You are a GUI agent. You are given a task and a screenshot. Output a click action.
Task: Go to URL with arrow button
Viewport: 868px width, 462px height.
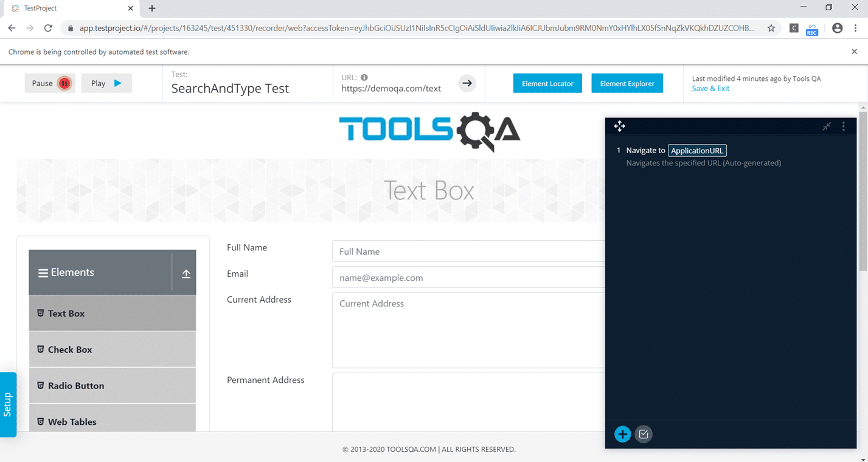[467, 83]
